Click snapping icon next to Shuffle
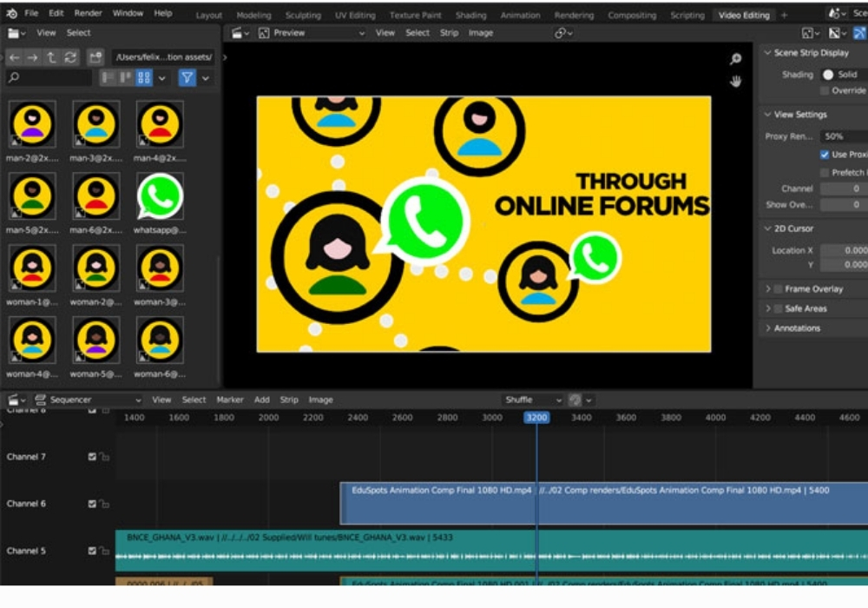This screenshot has width=868, height=608. tap(575, 400)
